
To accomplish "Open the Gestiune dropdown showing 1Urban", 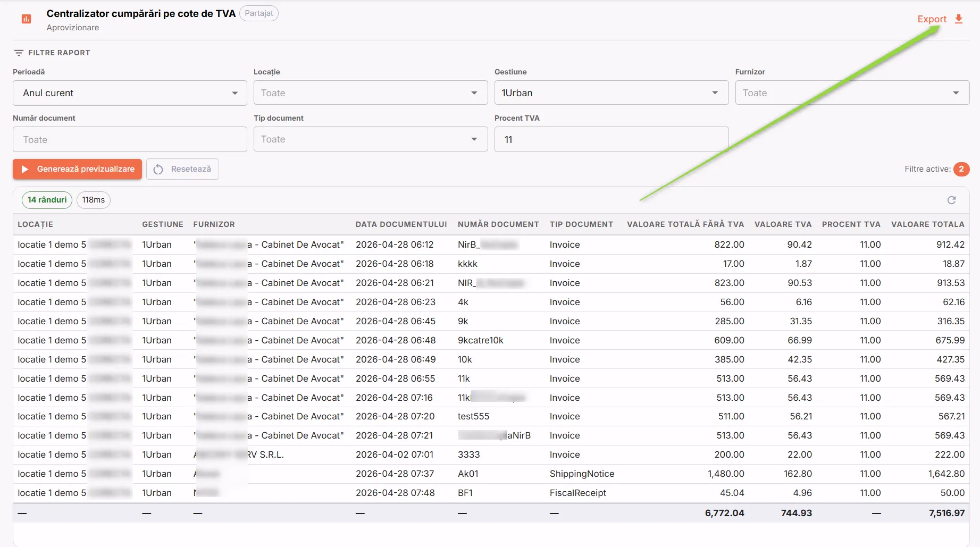I will click(x=612, y=93).
